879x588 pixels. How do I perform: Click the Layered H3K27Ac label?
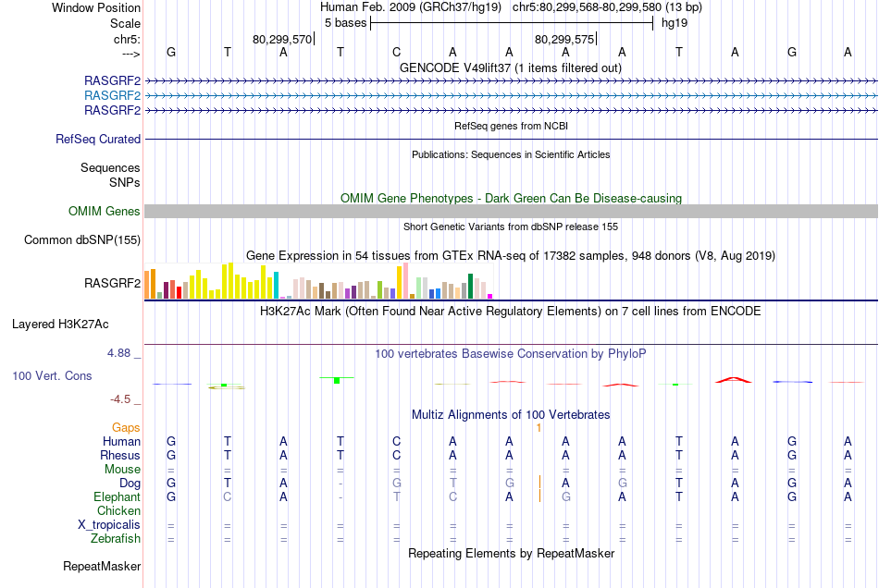click(x=60, y=325)
